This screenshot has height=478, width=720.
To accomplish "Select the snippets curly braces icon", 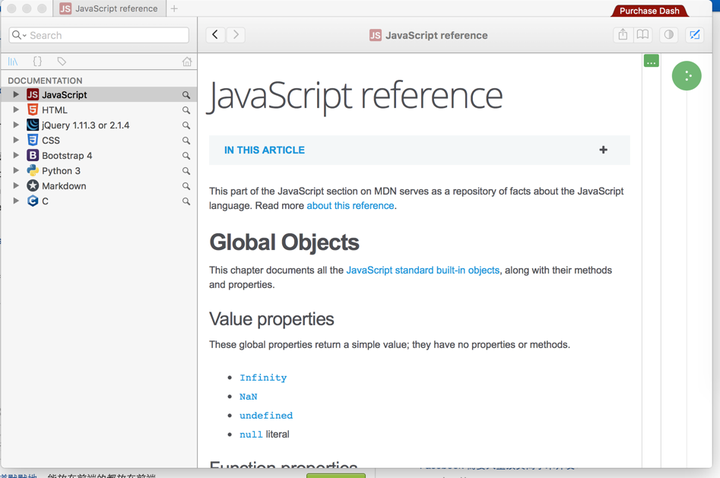I will tap(37, 61).
